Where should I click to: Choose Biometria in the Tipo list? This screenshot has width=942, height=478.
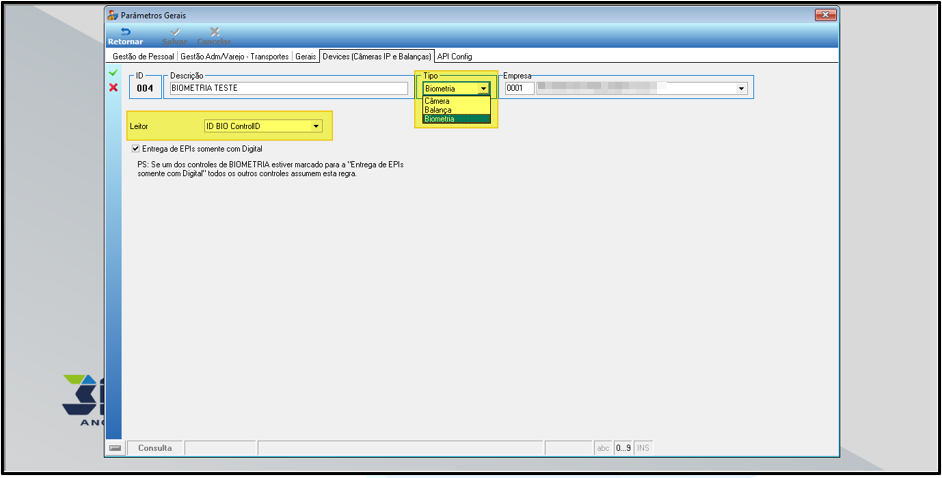click(x=456, y=119)
